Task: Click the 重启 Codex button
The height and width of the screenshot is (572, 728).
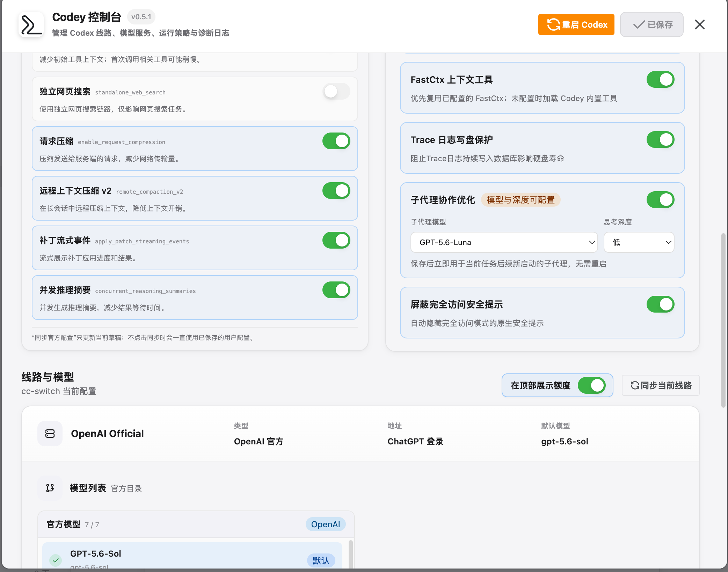Action: (x=576, y=24)
